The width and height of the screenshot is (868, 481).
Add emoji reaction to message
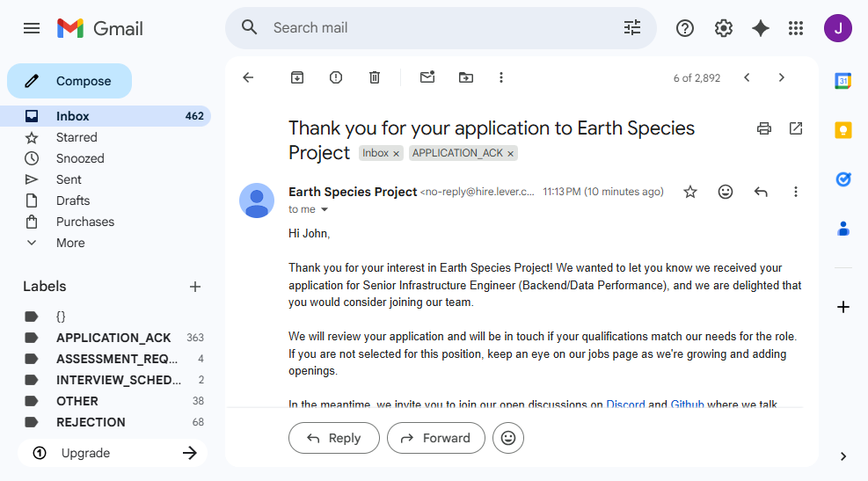[726, 192]
